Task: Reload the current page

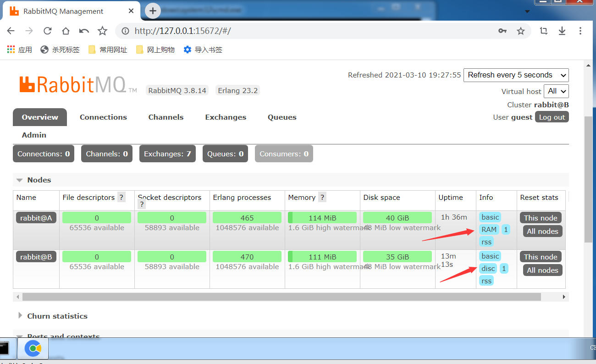Action: coord(47,31)
